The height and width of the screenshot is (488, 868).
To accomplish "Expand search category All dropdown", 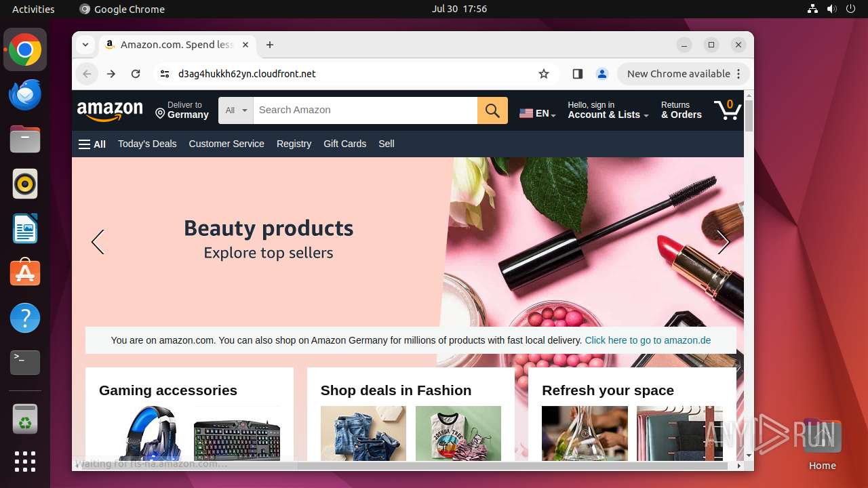I will point(236,110).
